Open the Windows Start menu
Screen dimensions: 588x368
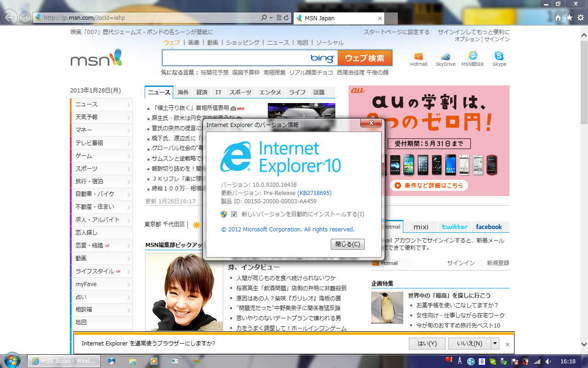[x=11, y=361]
